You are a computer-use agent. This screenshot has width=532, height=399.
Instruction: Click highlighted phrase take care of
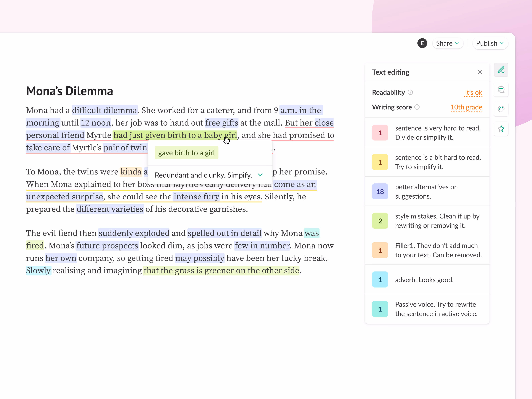pos(48,148)
